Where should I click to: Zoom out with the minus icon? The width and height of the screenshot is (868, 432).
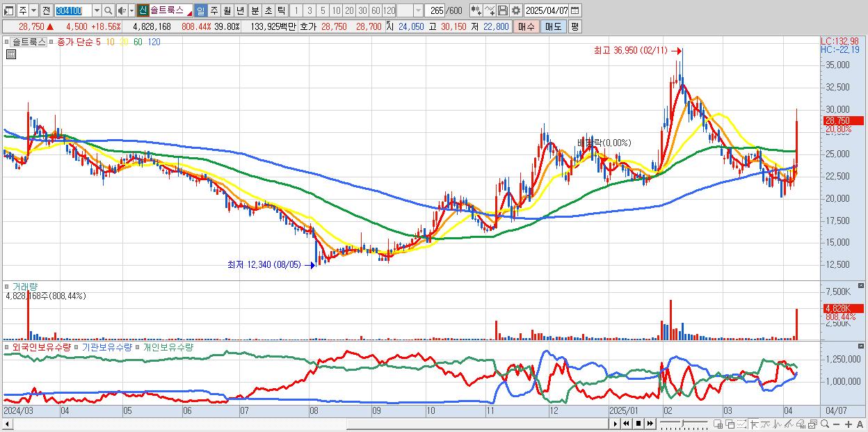coord(837,424)
